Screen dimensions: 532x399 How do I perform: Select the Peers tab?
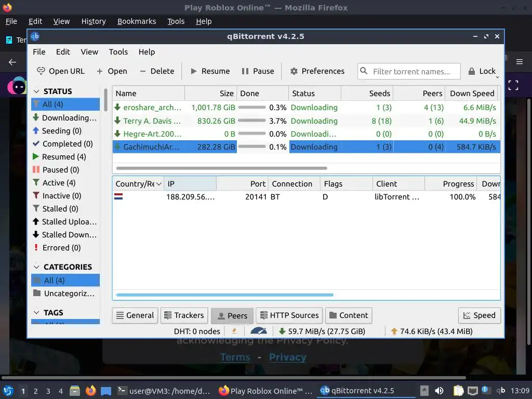[232, 315]
